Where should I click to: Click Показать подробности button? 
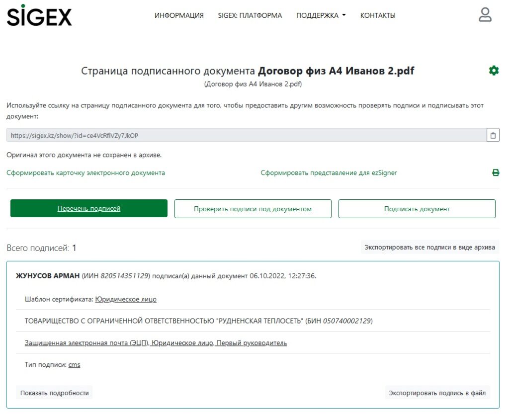(x=55, y=393)
